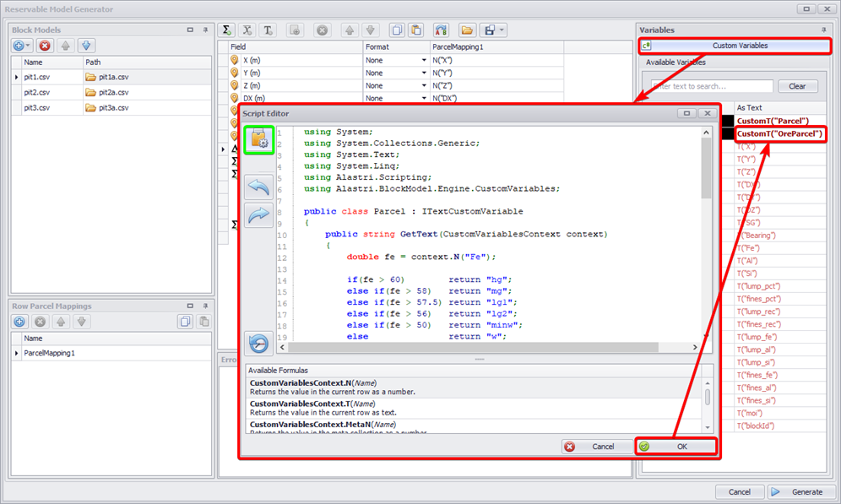Click the undo arrow in Script Editor
841x504 pixels.
tap(258, 187)
